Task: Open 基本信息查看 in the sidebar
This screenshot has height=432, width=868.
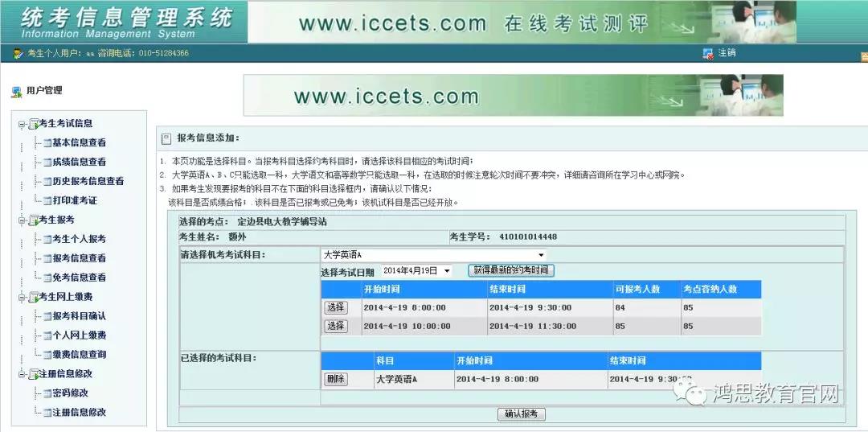Action: (79, 143)
